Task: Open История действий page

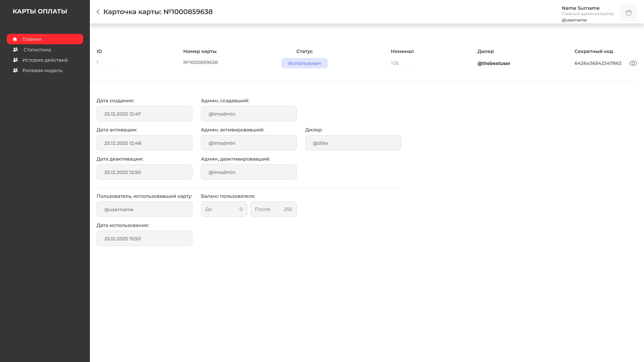Action: click(x=45, y=60)
